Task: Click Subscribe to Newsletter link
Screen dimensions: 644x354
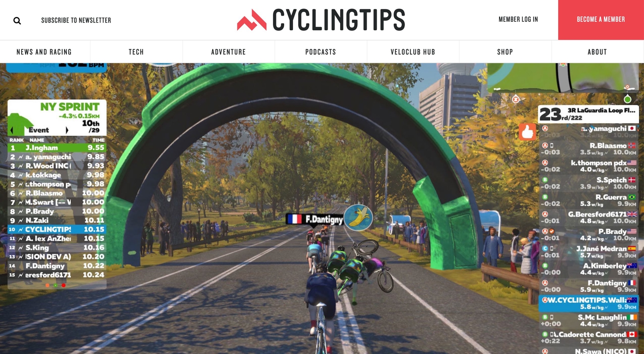Action: click(76, 20)
